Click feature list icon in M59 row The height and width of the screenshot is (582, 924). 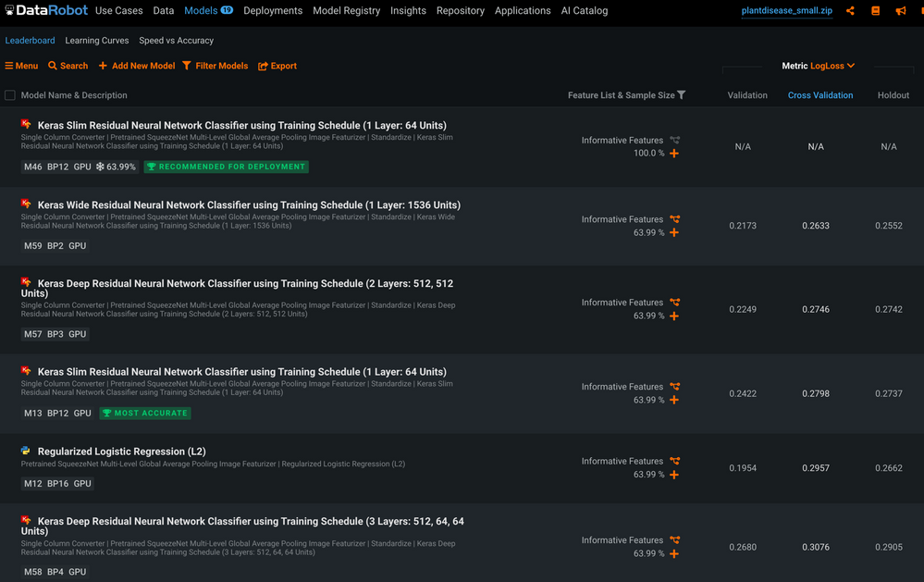(x=674, y=219)
